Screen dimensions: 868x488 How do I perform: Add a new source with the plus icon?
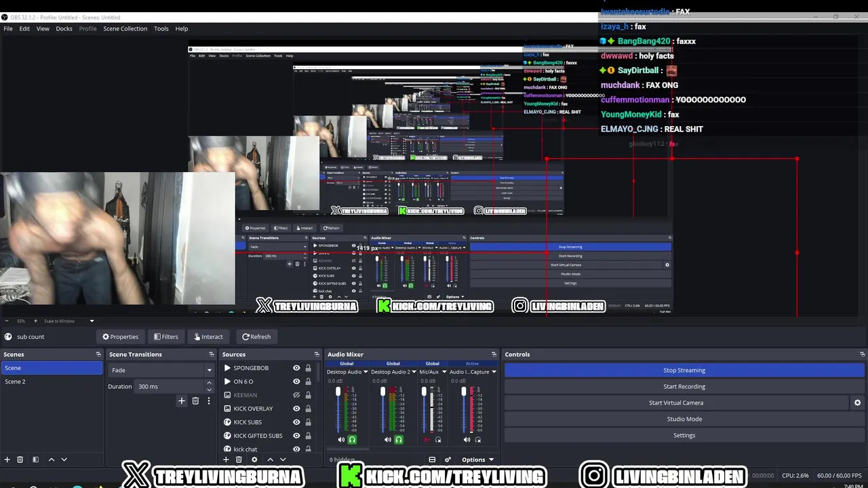226,460
